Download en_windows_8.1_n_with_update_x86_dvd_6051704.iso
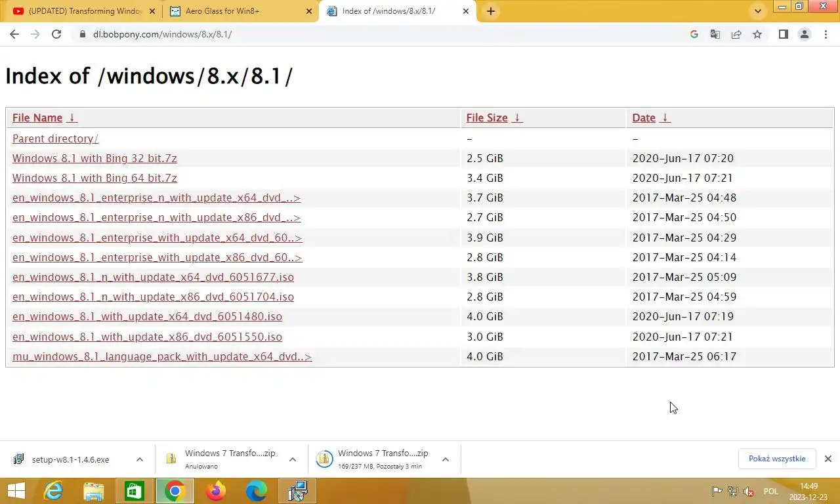The width and height of the screenshot is (840, 504). coord(153,297)
